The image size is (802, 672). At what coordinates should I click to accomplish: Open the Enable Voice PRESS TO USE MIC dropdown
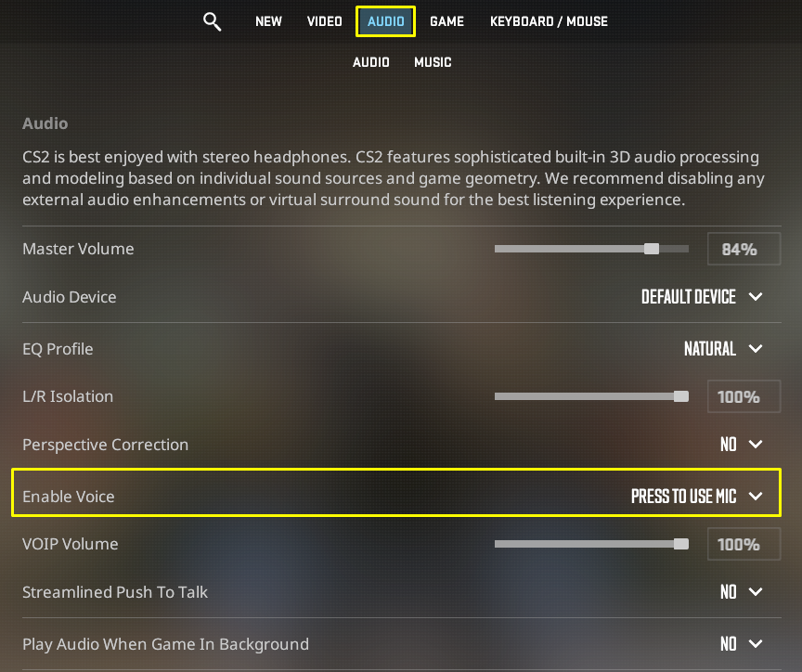[x=696, y=496]
